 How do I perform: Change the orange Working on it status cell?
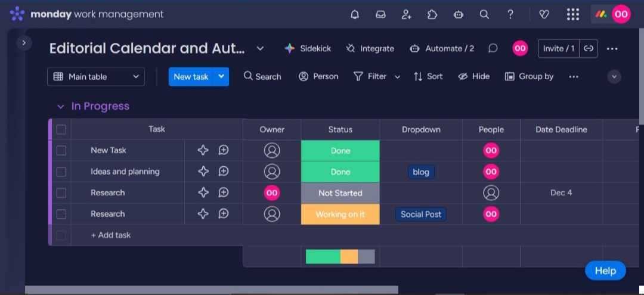(340, 214)
